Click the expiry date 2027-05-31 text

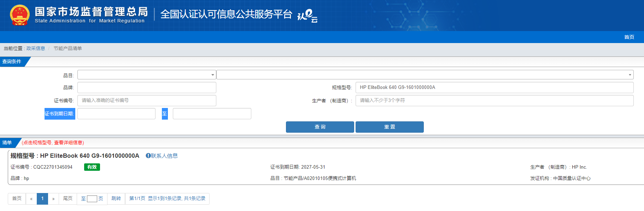pyautogui.click(x=313, y=167)
